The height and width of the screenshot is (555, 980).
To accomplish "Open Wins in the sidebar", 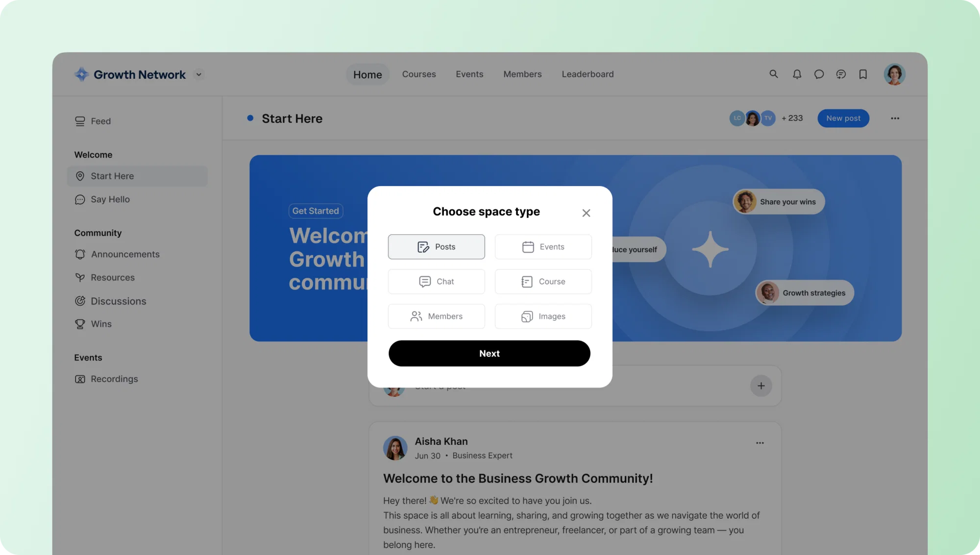I will click(93, 324).
